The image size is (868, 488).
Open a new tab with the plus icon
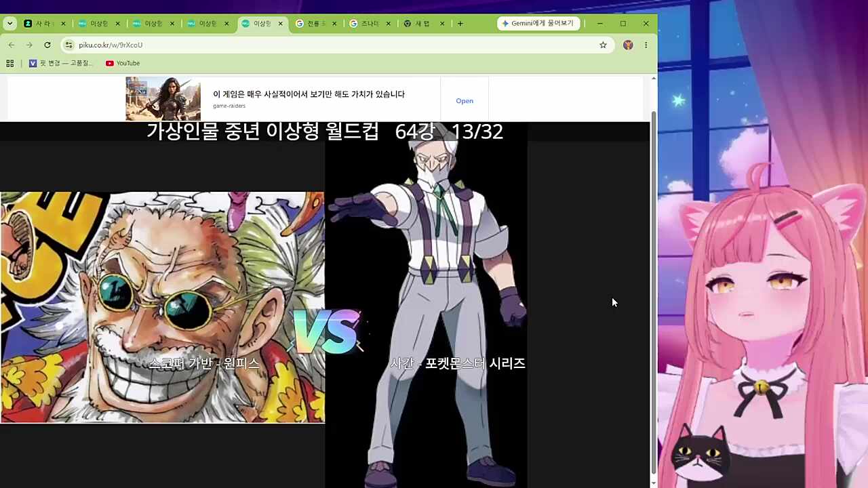(x=460, y=23)
